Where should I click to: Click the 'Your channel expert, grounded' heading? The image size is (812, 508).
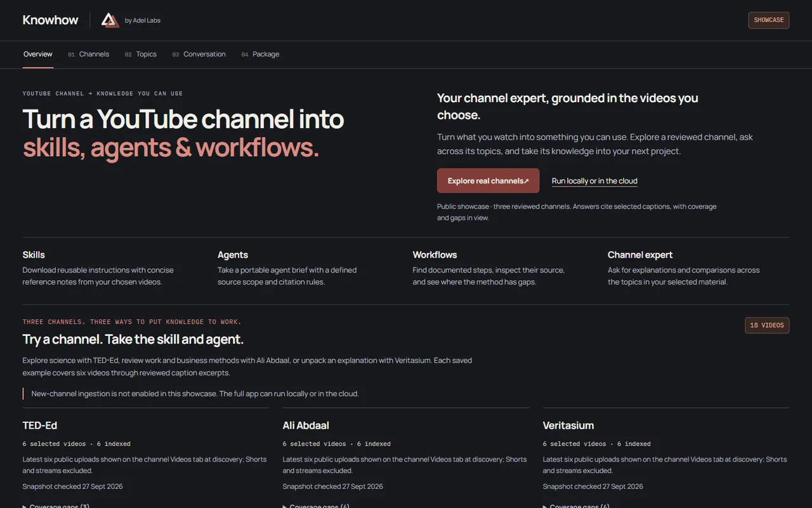point(568,107)
